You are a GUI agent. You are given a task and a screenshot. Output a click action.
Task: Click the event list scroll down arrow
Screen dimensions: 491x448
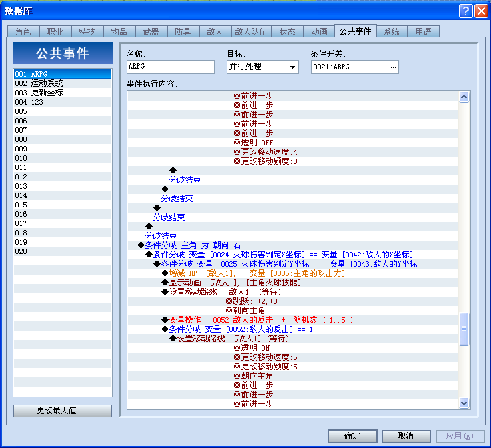point(464,403)
